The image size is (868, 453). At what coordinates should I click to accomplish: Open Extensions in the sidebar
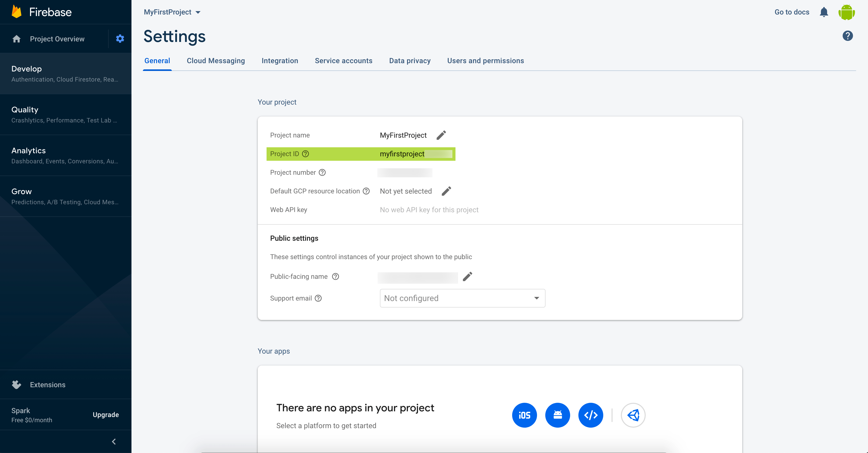tap(48, 385)
